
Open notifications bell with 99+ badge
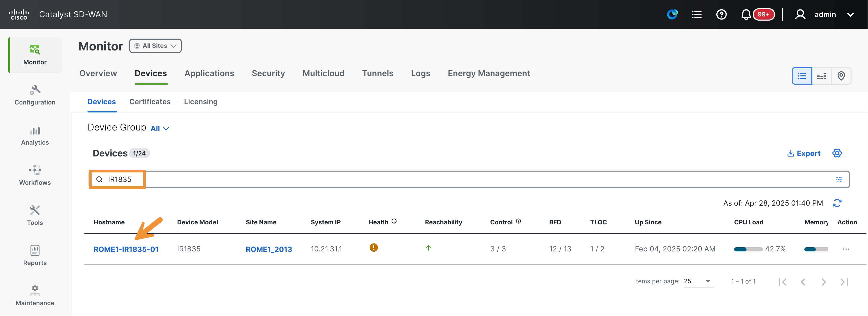758,14
